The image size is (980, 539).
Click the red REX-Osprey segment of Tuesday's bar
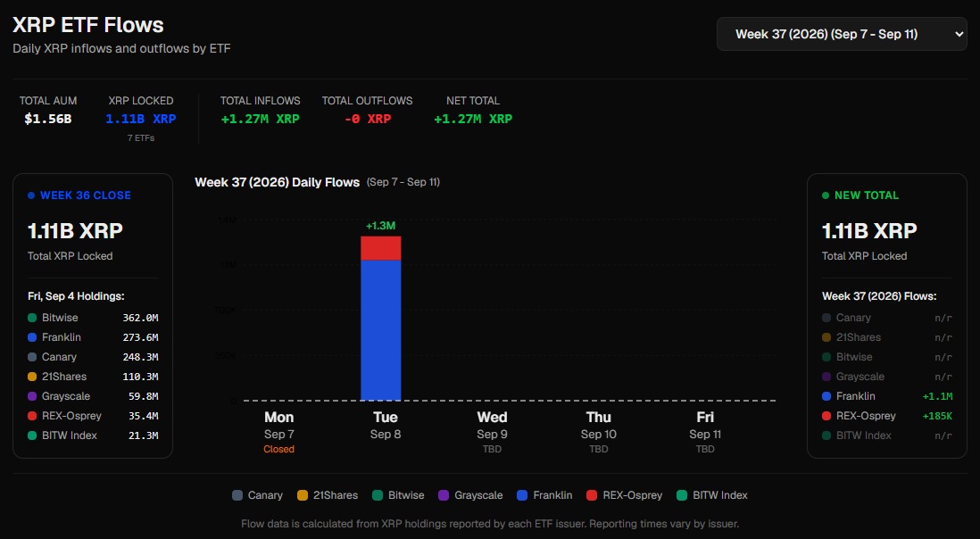click(x=380, y=248)
